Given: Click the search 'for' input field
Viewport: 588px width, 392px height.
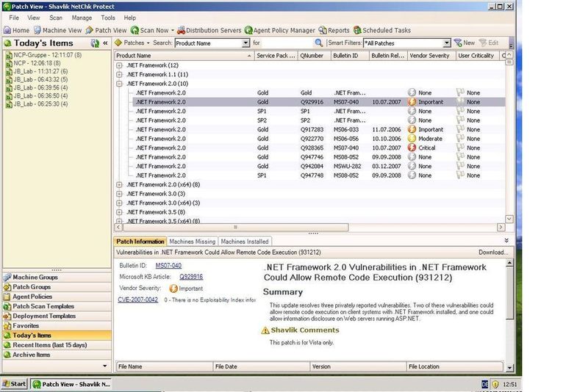Looking at the screenshot, I should tap(287, 43).
